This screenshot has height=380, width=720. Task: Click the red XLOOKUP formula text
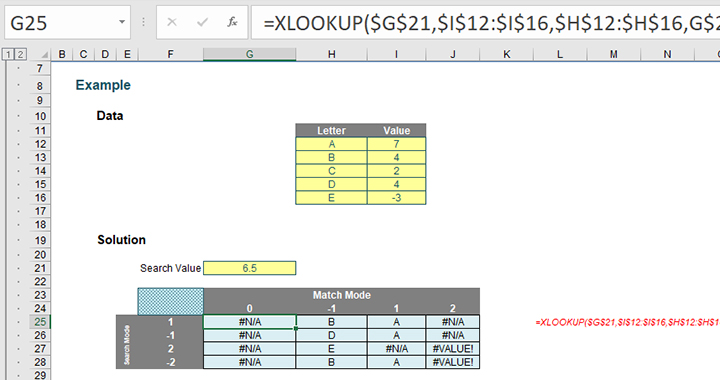[627, 323]
